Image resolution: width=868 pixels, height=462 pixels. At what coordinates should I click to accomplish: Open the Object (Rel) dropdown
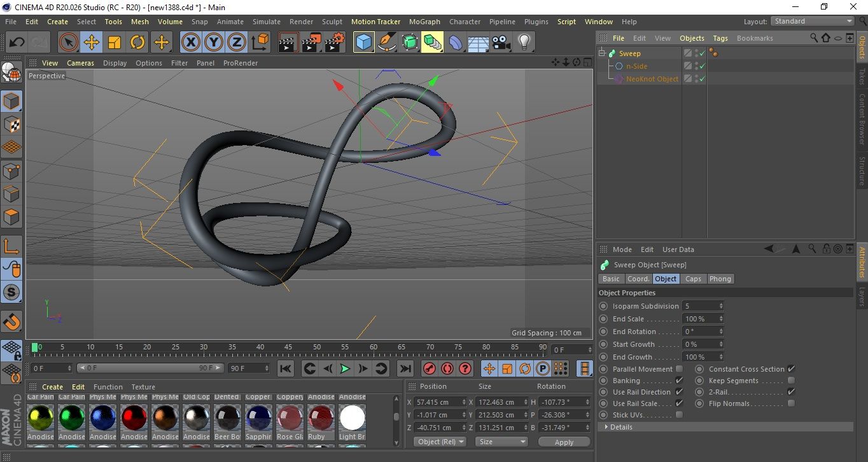pyautogui.click(x=440, y=442)
